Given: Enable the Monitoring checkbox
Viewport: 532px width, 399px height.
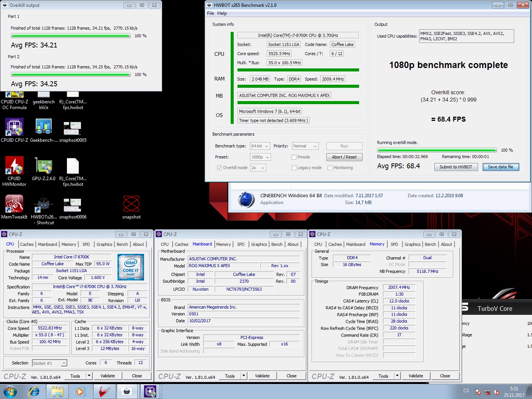Looking at the screenshot, I should click(330, 168).
